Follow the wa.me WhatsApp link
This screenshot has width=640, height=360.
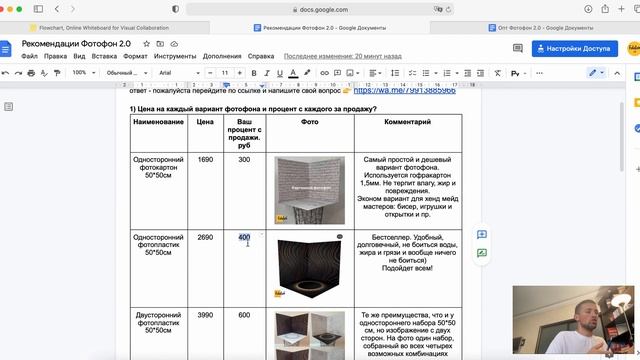pyautogui.click(x=404, y=90)
